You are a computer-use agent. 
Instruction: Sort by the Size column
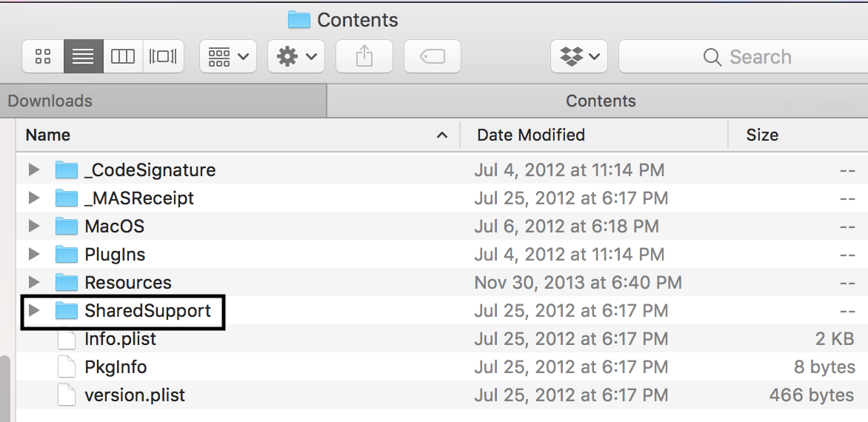[x=762, y=135]
